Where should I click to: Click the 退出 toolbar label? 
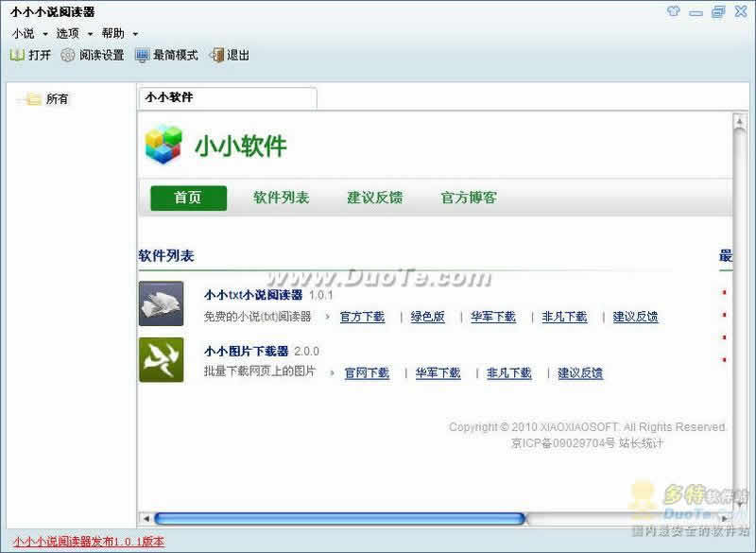(x=238, y=56)
